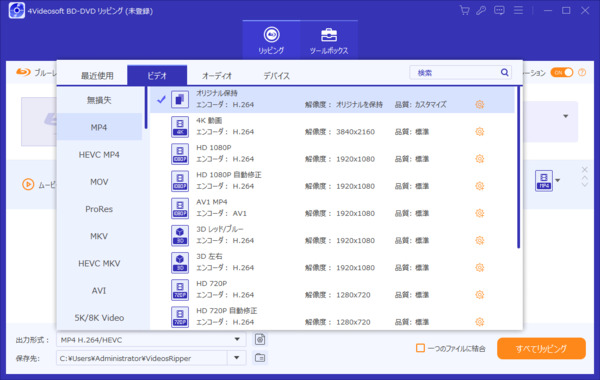600x380 pixels.
Task: Open settings gear for HD 1080P 自動修正
Action: click(479, 186)
